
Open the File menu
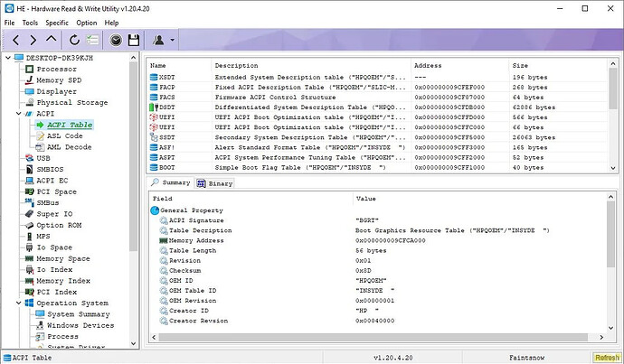pos(9,23)
